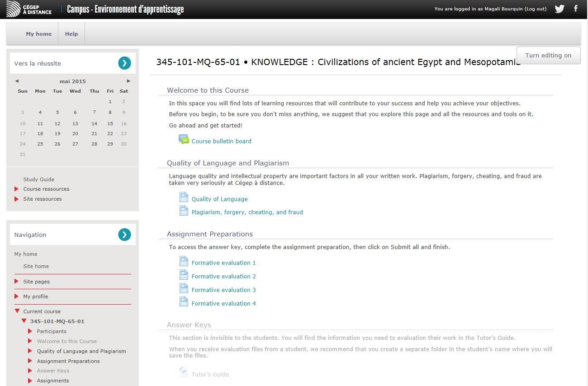Open the Formative evaluation 2 link
Screen dimensions: 588x386
[223, 276]
